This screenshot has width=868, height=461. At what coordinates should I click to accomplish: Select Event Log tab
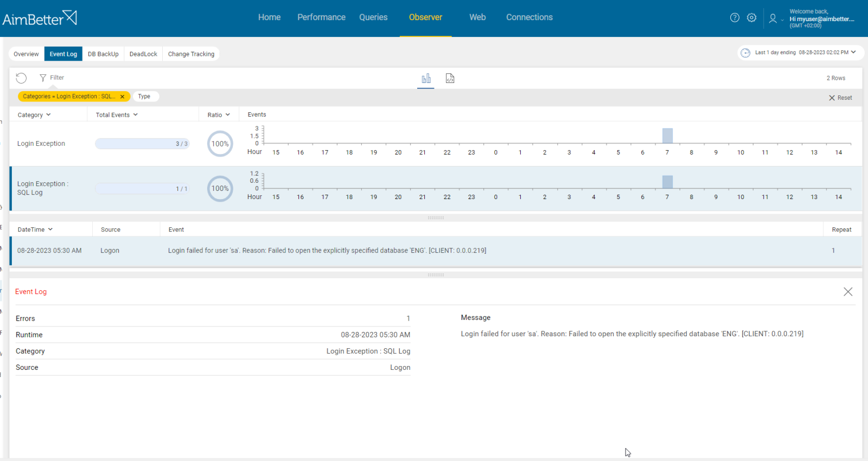(63, 54)
